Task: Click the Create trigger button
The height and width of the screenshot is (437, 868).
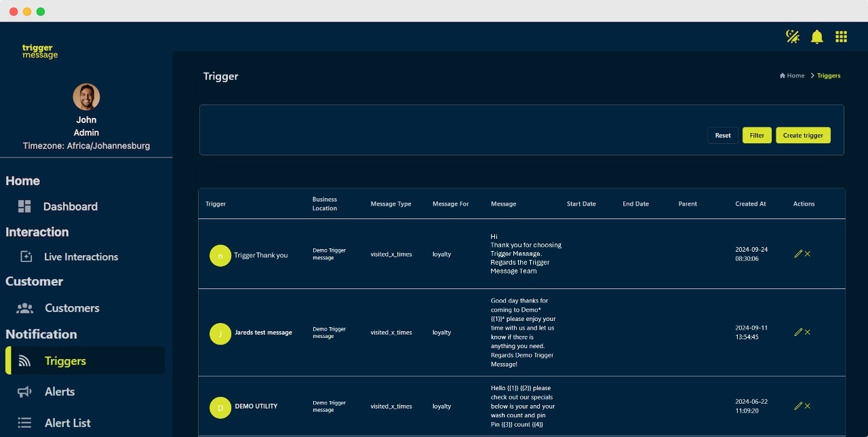Action: pos(803,135)
